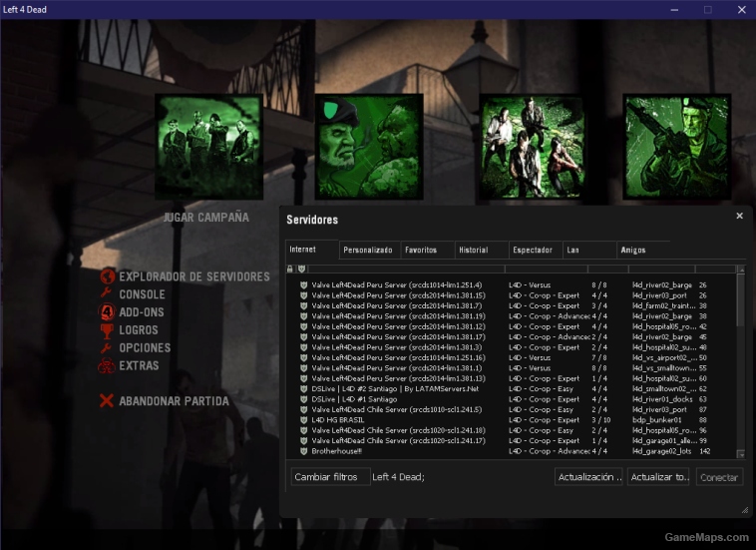Click the Actualizar todo button
The width and height of the screenshot is (756, 550).
point(658,477)
